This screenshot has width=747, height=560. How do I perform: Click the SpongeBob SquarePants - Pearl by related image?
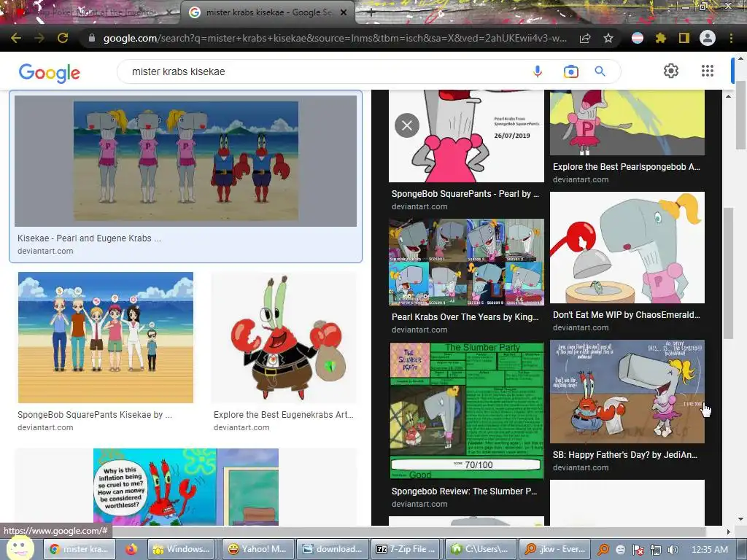pyautogui.click(x=466, y=136)
